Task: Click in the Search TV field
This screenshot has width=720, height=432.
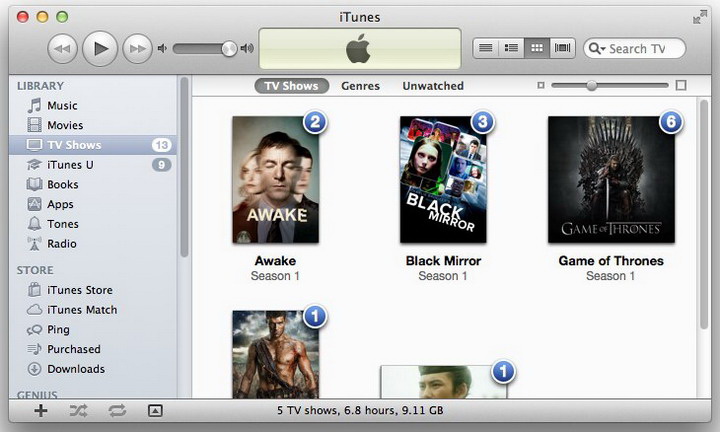Action: pyautogui.click(x=635, y=48)
